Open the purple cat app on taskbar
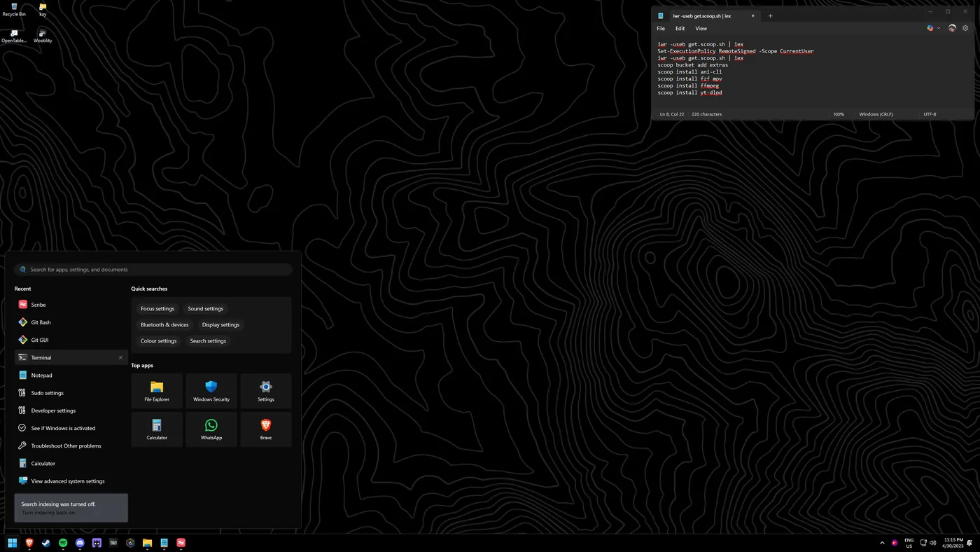The width and height of the screenshot is (980, 552). 97,543
